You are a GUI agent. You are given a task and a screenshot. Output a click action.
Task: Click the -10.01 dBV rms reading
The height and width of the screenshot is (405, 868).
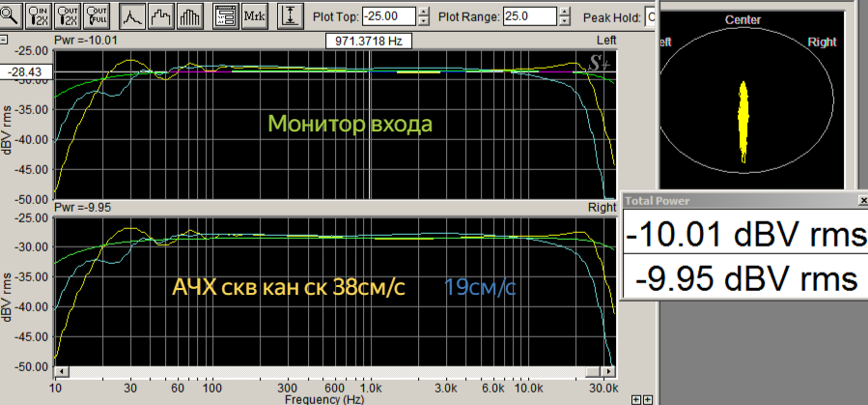point(745,234)
